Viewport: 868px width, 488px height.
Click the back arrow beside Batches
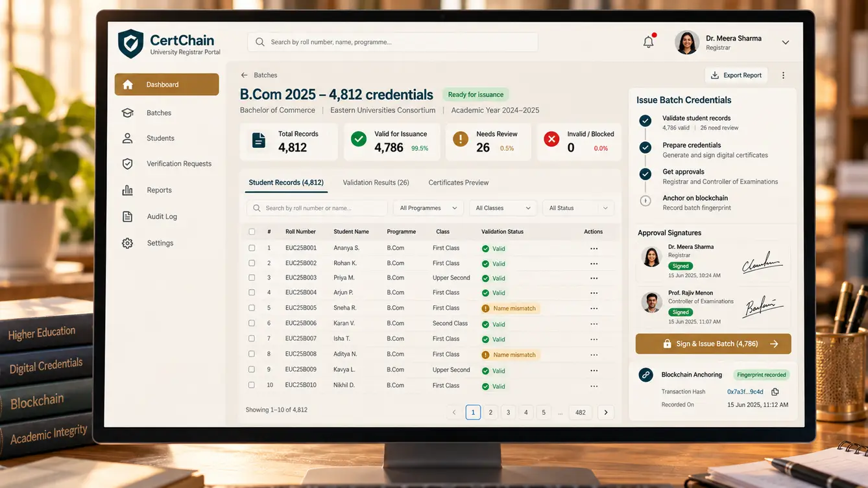[x=244, y=75]
